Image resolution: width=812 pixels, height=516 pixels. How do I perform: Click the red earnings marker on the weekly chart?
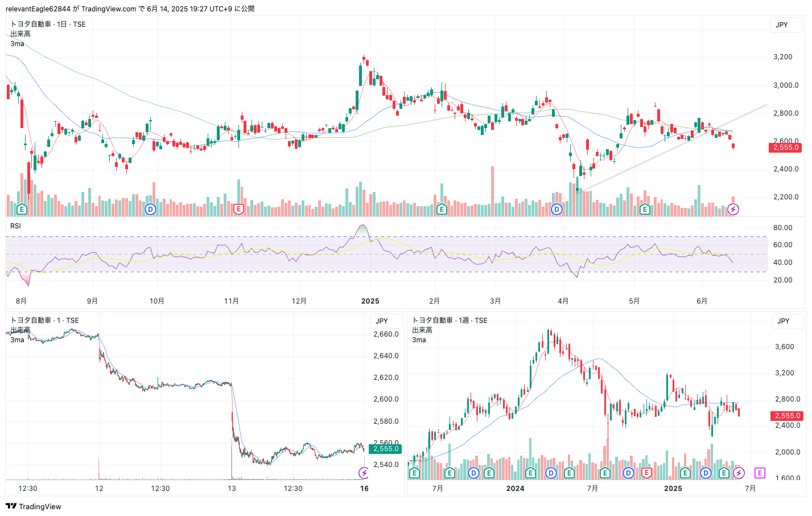(646, 473)
